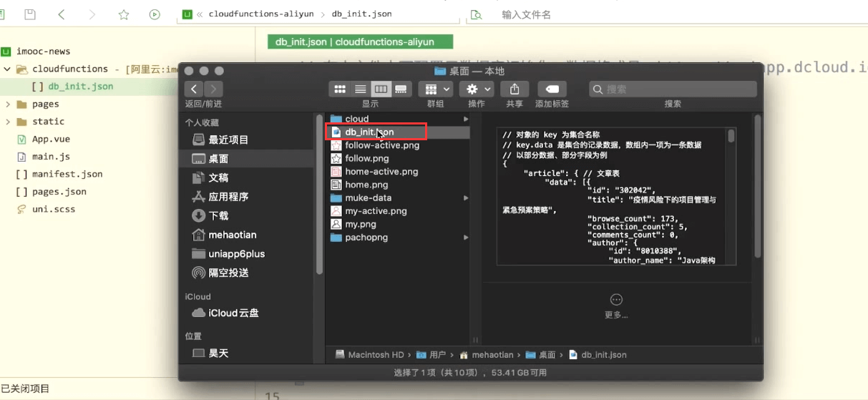Open manifest.json in the project tree
Image resolution: width=868 pixels, height=400 pixels.
[67, 174]
